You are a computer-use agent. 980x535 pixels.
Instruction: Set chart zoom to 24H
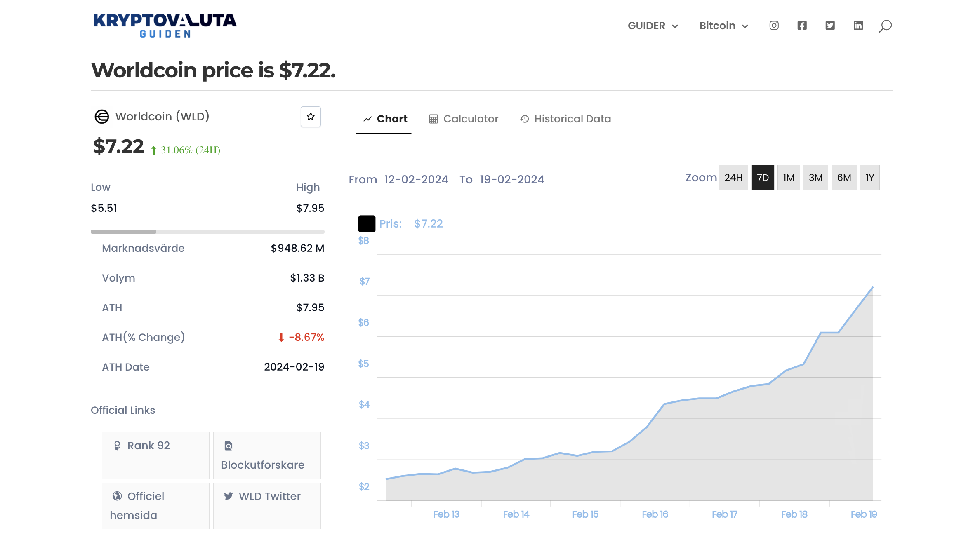[733, 178]
